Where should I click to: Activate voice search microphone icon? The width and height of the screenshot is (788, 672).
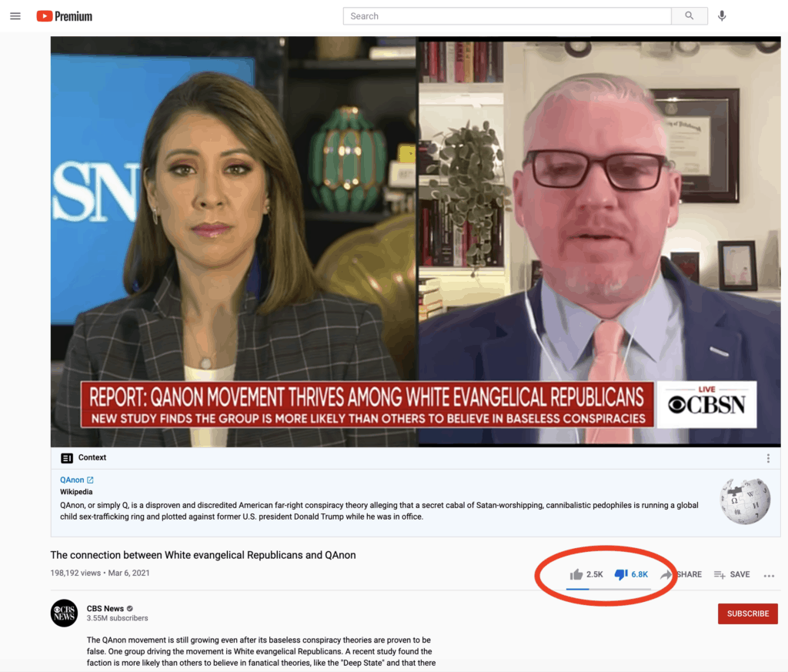click(722, 16)
